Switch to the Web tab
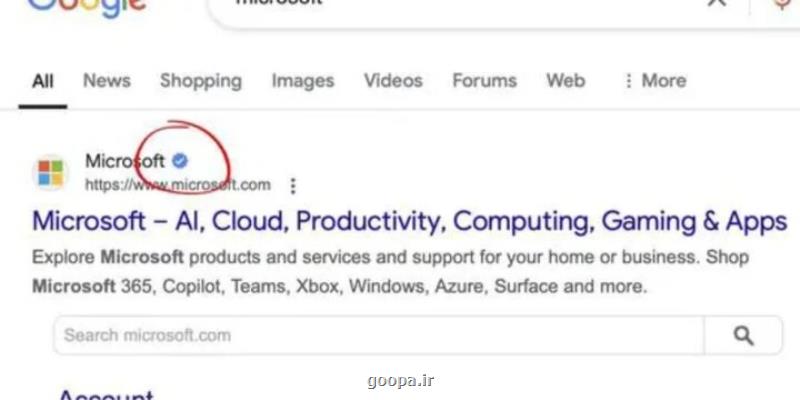 click(x=565, y=81)
